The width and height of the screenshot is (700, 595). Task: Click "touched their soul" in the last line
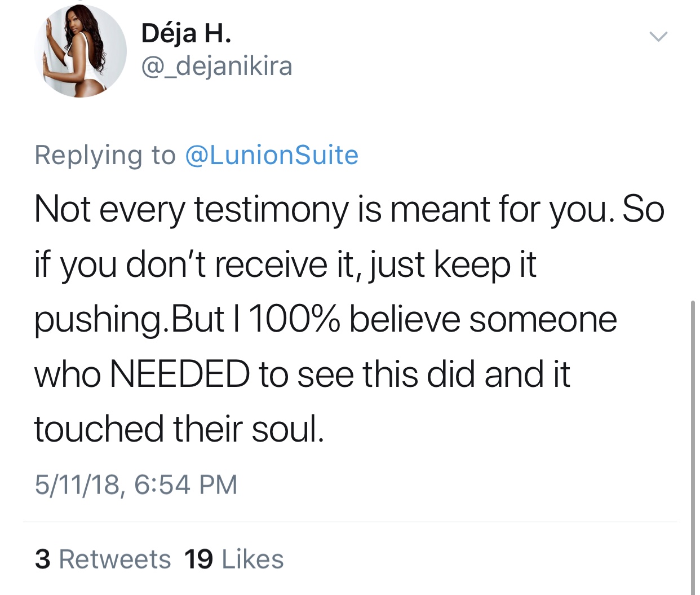click(x=179, y=429)
